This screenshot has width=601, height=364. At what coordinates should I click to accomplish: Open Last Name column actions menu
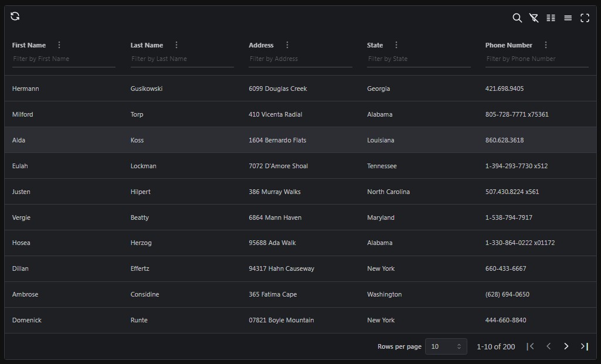pyautogui.click(x=176, y=45)
